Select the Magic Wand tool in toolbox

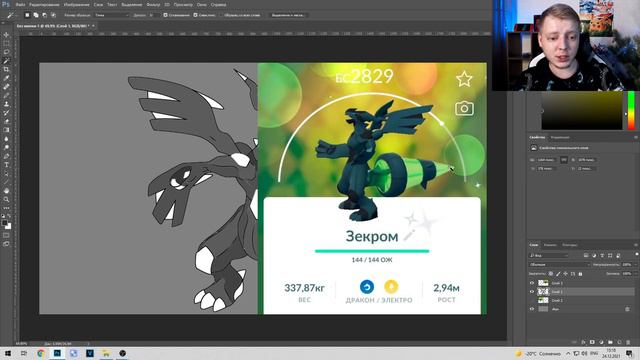pos(6,60)
